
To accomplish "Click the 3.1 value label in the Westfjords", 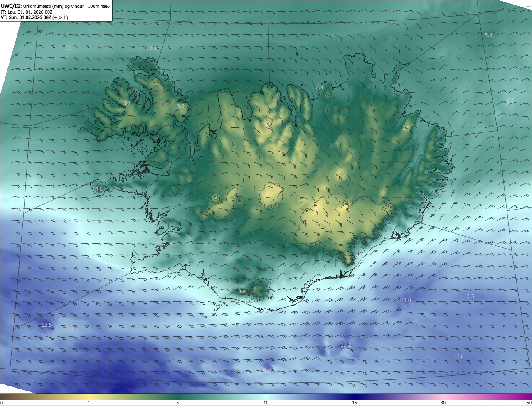I will [127, 103].
